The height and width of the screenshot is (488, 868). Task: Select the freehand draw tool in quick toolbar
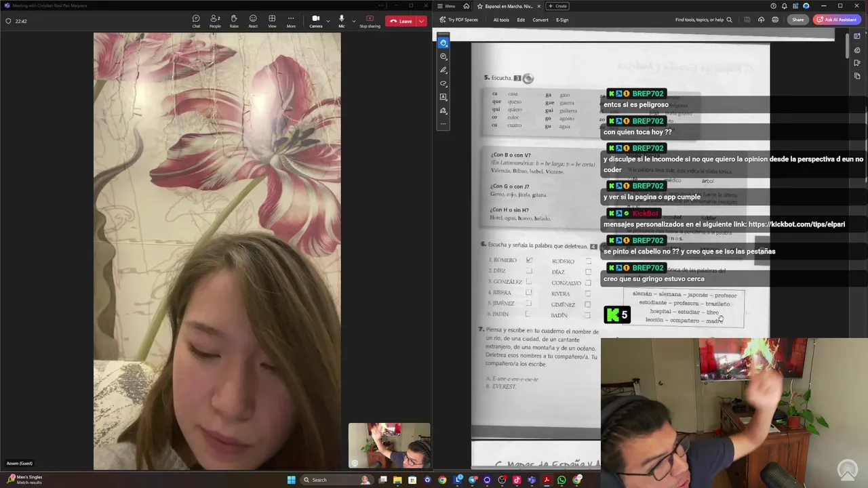coord(443,83)
